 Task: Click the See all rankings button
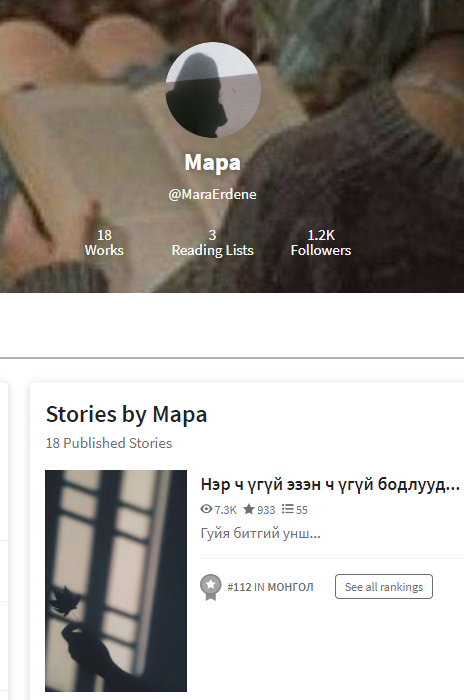click(384, 587)
